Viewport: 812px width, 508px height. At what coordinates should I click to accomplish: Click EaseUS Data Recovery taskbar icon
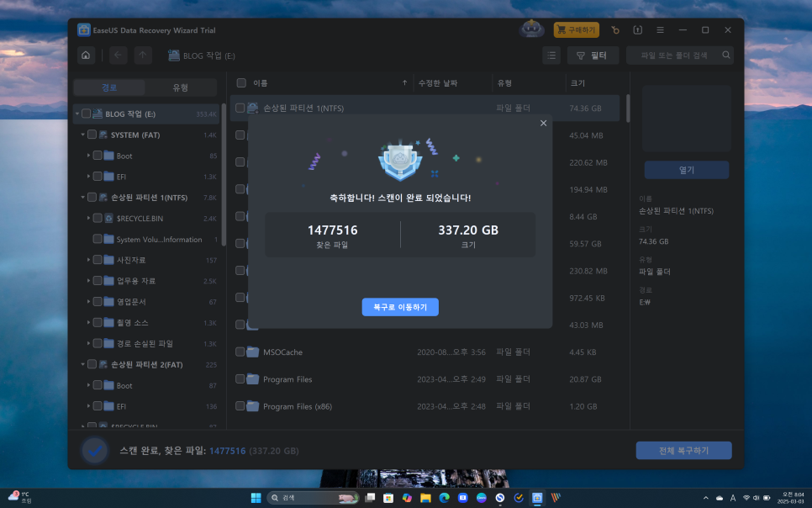(537, 498)
